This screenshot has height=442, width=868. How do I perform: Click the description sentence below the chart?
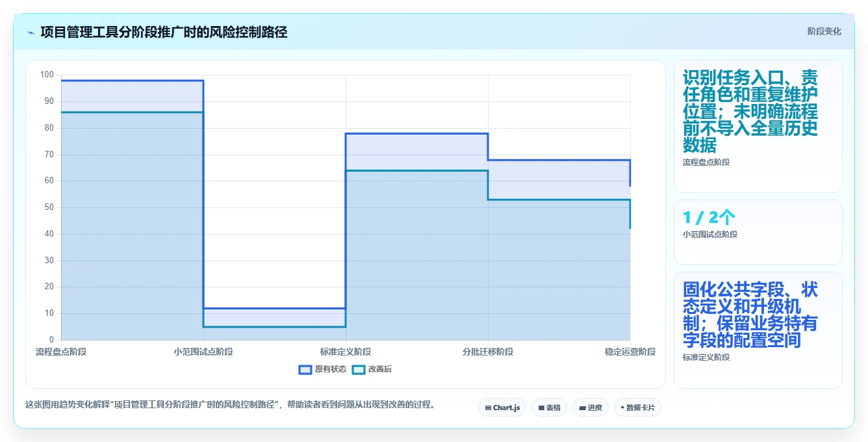pyautogui.click(x=230, y=404)
